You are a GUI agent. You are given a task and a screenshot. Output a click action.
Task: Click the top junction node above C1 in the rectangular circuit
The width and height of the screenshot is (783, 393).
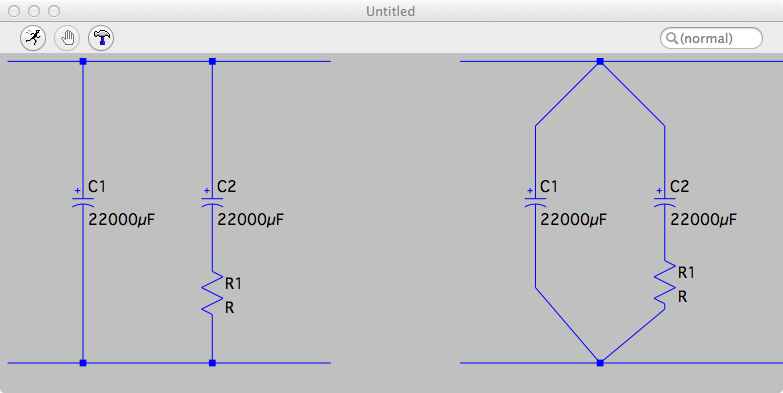(83, 61)
